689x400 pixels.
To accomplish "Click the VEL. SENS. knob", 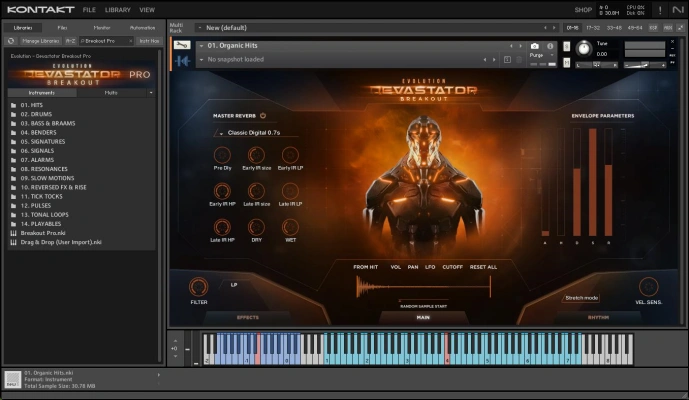I will (649, 287).
